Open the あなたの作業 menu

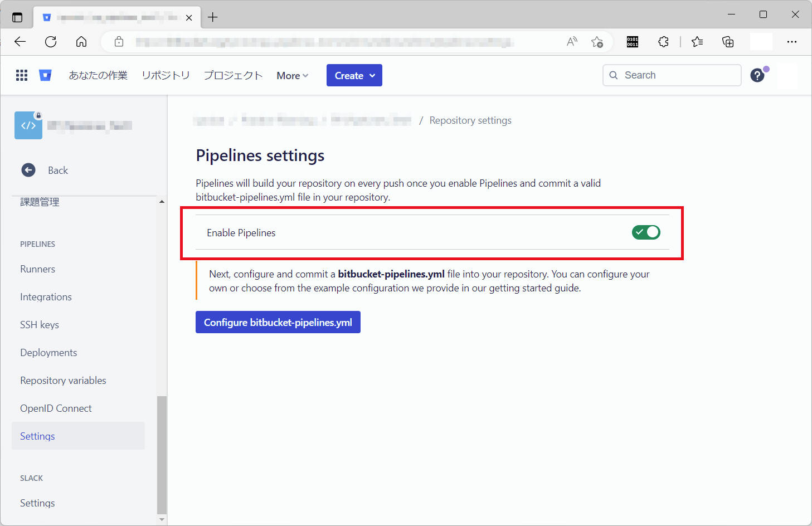pos(98,75)
